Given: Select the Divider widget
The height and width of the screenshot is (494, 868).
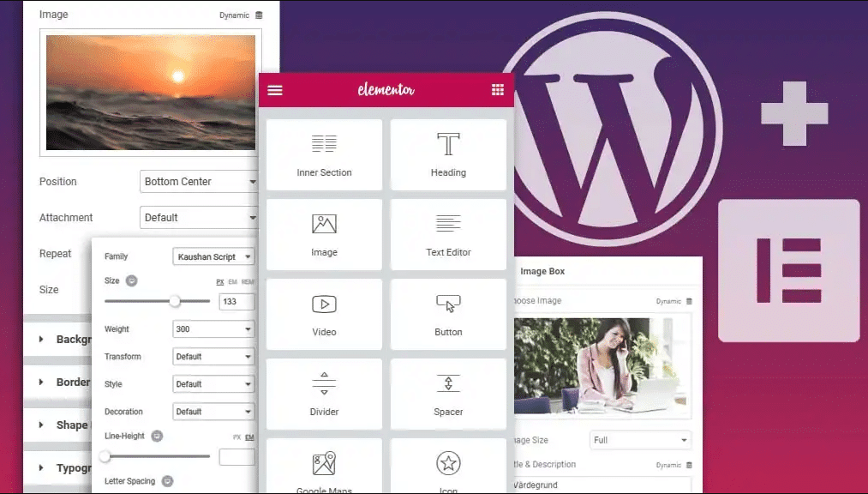Looking at the screenshot, I should pyautogui.click(x=324, y=394).
